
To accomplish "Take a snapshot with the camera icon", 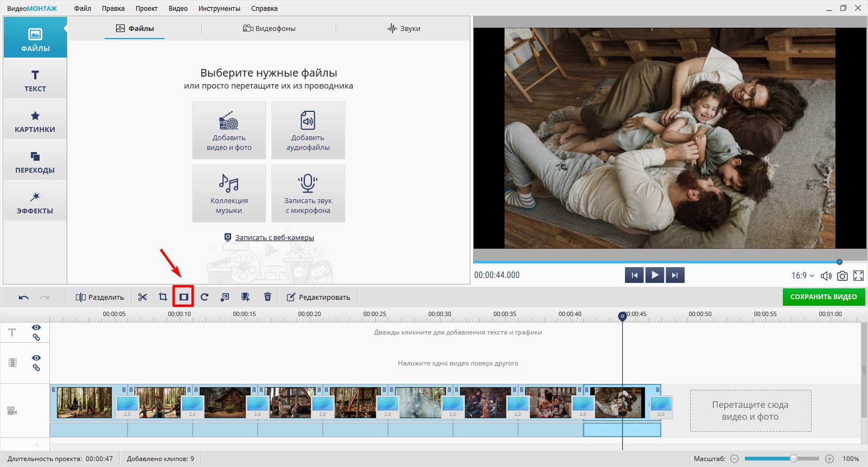I will click(842, 276).
